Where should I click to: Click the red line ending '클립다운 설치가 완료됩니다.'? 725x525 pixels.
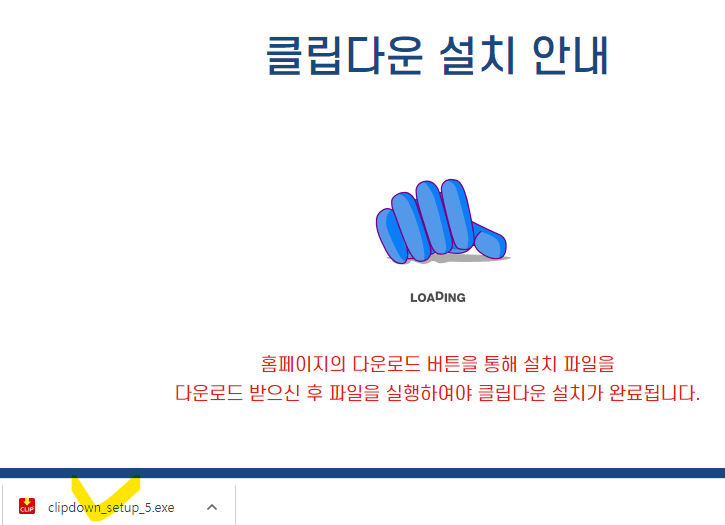click(x=437, y=393)
